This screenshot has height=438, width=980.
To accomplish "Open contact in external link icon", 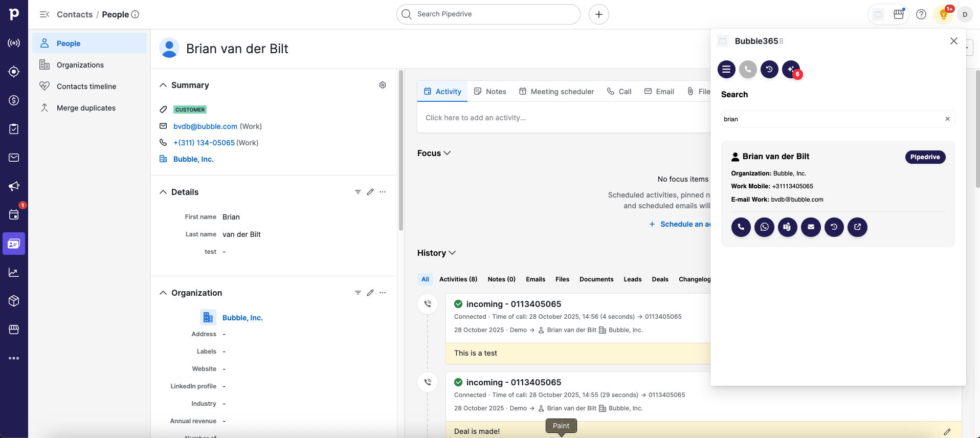I will pos(857,227).
